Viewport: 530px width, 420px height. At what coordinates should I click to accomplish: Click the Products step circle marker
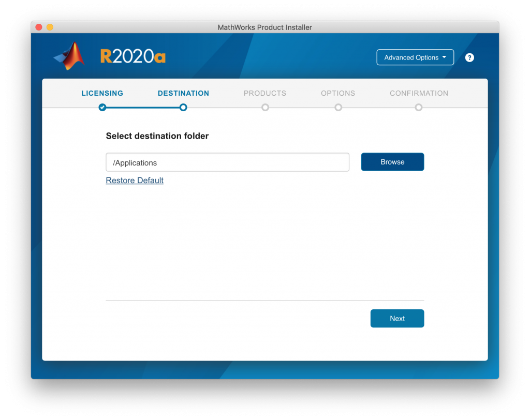[265, 108]
